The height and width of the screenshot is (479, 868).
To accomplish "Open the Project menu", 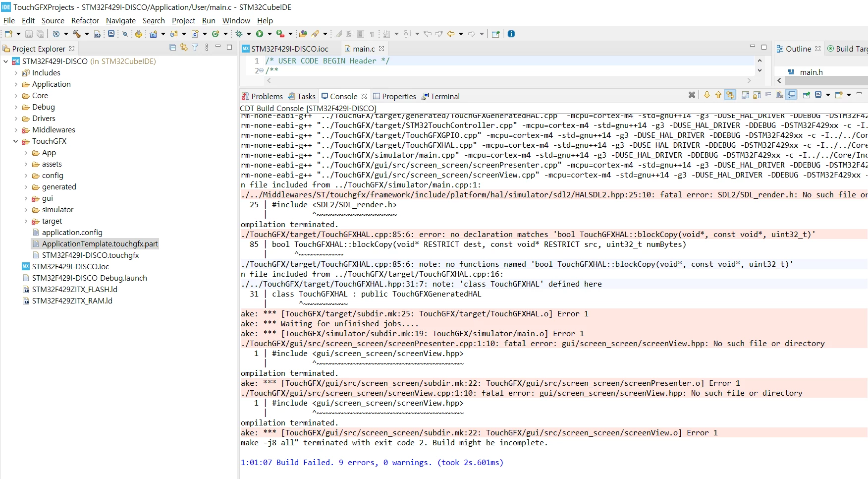I will pos(183,21).
